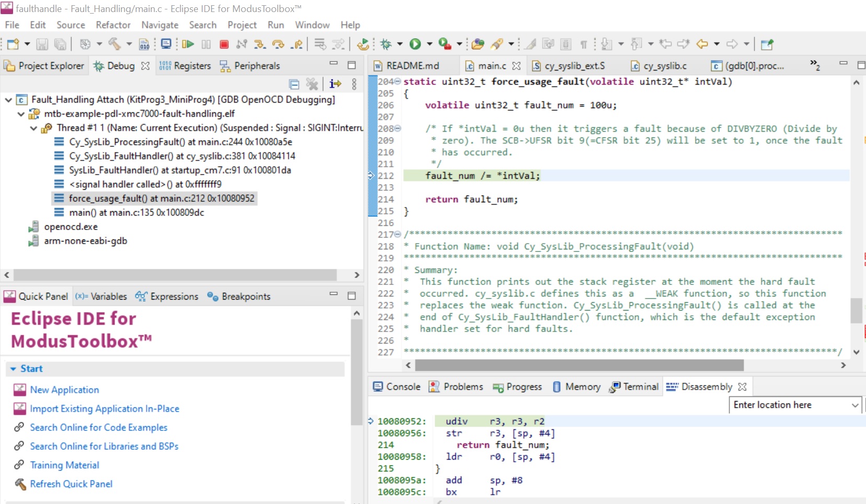Open the New wizard dropdown arrow
The image size is (866, 504).
point(27,44)
